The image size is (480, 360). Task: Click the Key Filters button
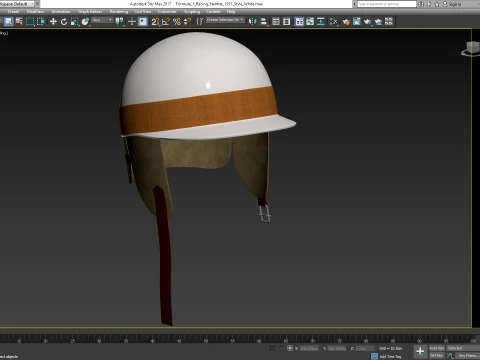(x=468, y=356)
